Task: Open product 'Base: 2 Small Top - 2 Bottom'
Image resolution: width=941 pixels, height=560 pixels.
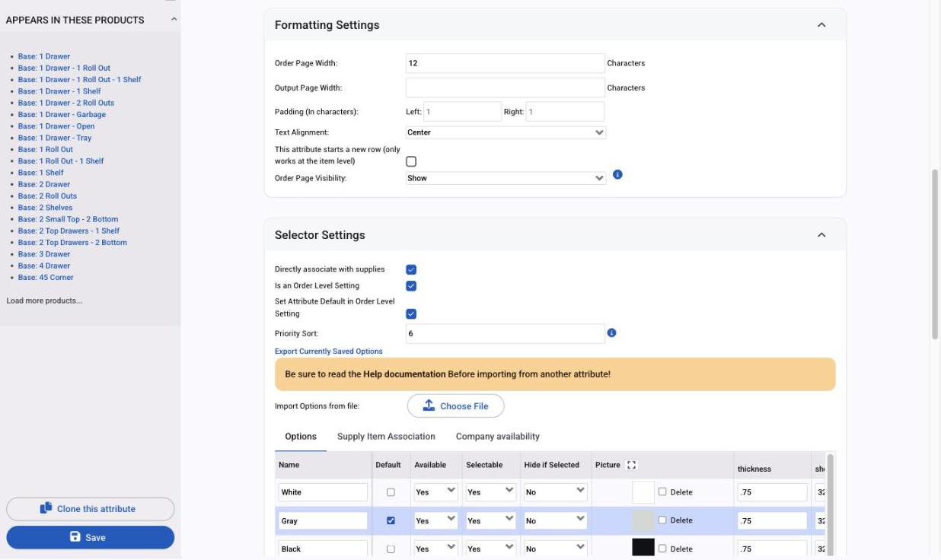Action: coord(68,219)
